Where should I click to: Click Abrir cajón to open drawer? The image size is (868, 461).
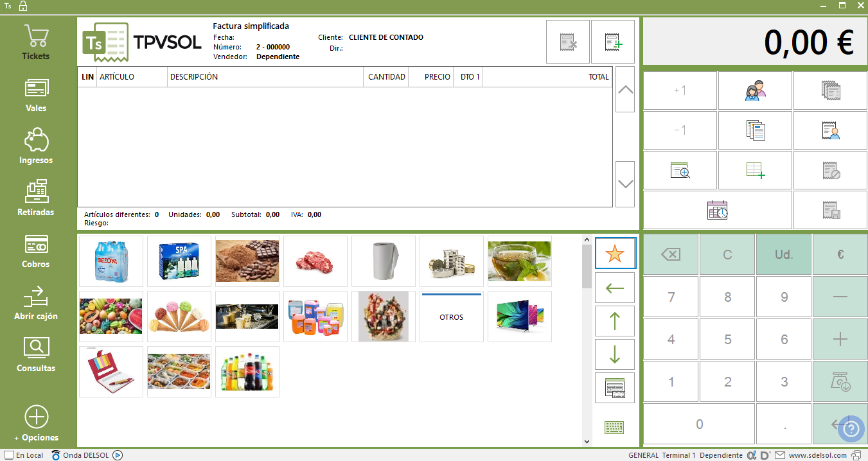click(x=36, y=303)
